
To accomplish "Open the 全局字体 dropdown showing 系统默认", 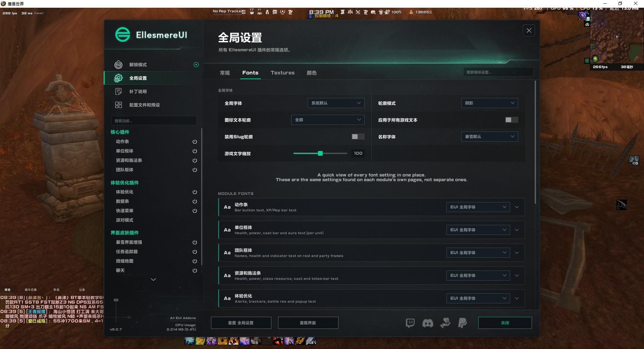I will click(x=336, y=103).
